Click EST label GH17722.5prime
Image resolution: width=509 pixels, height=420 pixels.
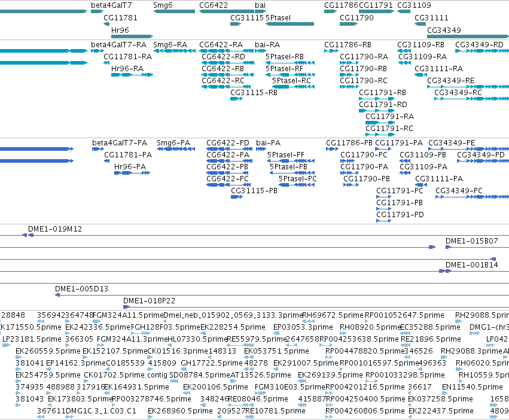tap(212, 363)
